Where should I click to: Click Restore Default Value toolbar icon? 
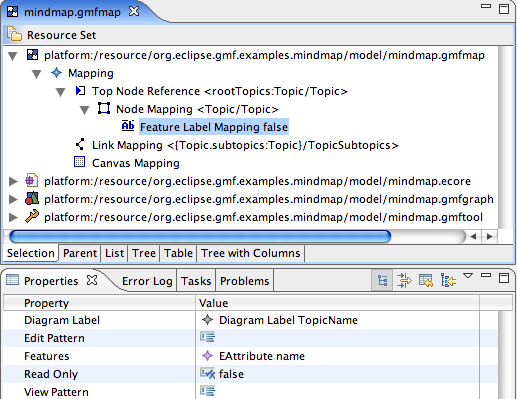426,280
